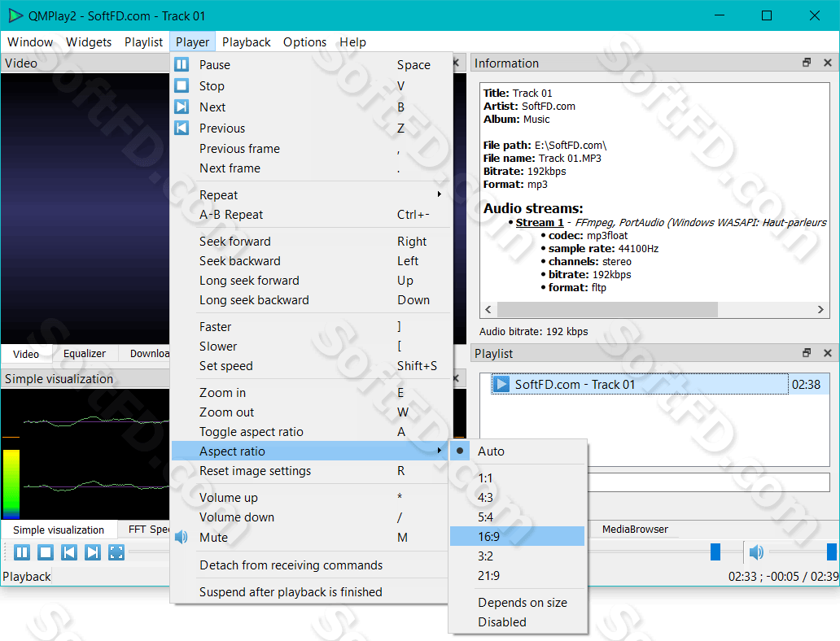Switch to the Video tab
This screenshot has height=641, width=840.
point(26,353)
